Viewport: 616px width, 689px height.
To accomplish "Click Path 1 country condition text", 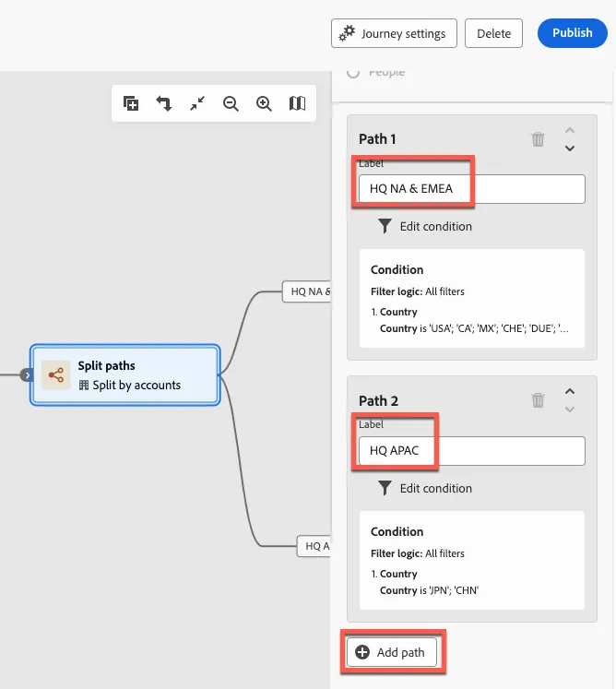I will (474, 328).
